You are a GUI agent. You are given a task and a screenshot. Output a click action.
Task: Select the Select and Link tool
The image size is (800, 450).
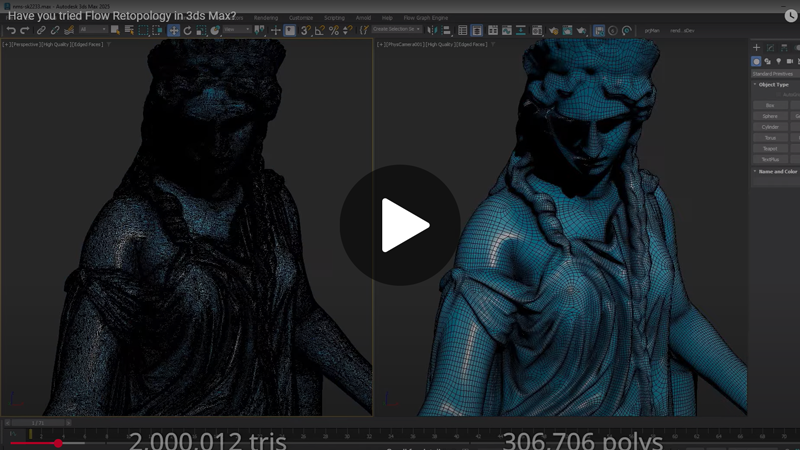click(x=41, y=31)
